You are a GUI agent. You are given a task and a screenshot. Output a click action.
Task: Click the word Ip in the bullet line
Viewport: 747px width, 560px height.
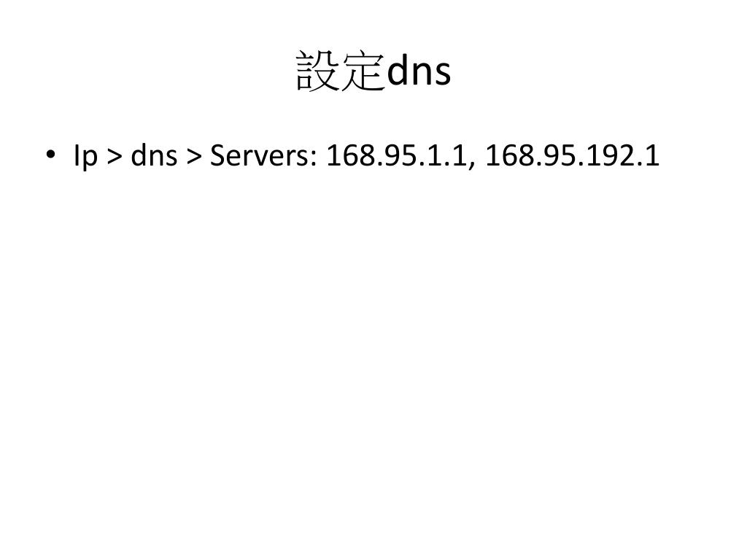pyautogui.click(x=85, y=156)
